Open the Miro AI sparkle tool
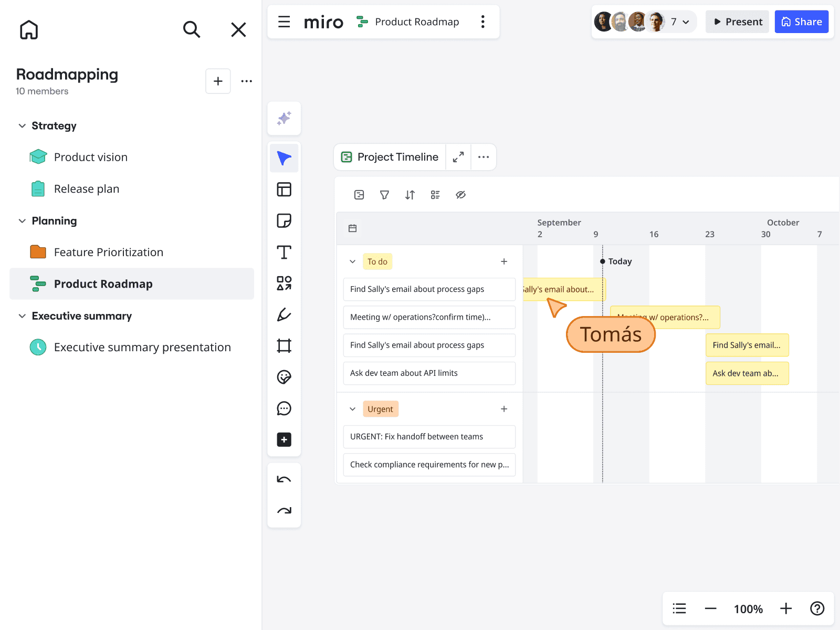This screenshot has width=840, height=630. tap(284, 118)
